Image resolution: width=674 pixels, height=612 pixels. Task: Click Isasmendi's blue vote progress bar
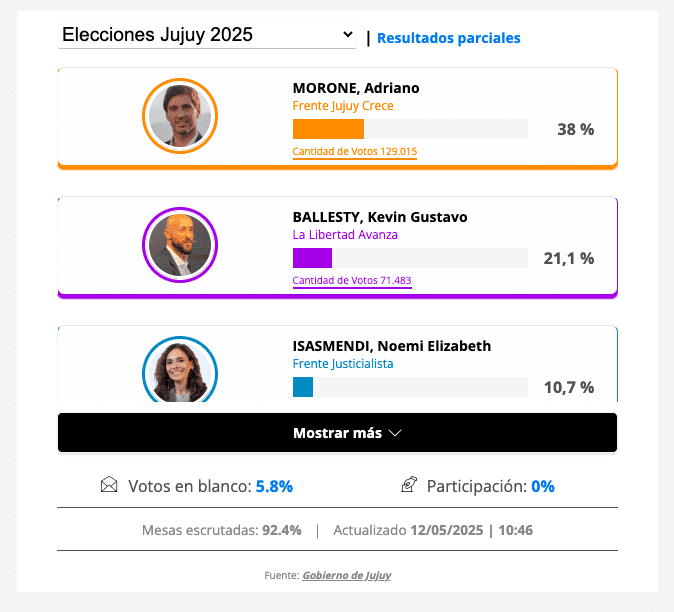[x=303, y=387]
